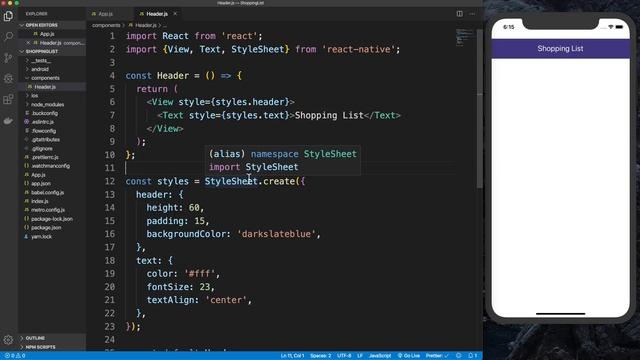Open the index.js file
The height and width of the screenshot is (360, 640).
[40, 201]
